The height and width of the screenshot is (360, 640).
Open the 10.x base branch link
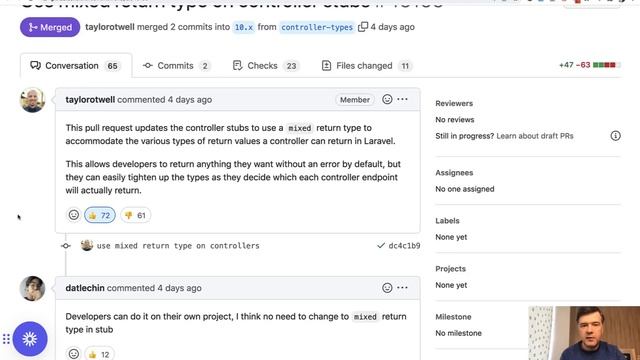(244, 27)
